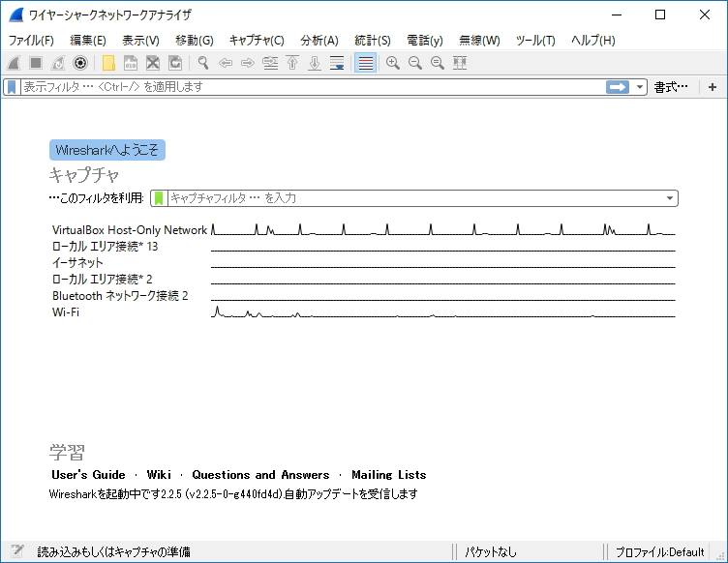The width and height of the screenshot is (728, 563).
Task: Click the Wiresharkへようこそ banner button
Action: tap(107, 150)
